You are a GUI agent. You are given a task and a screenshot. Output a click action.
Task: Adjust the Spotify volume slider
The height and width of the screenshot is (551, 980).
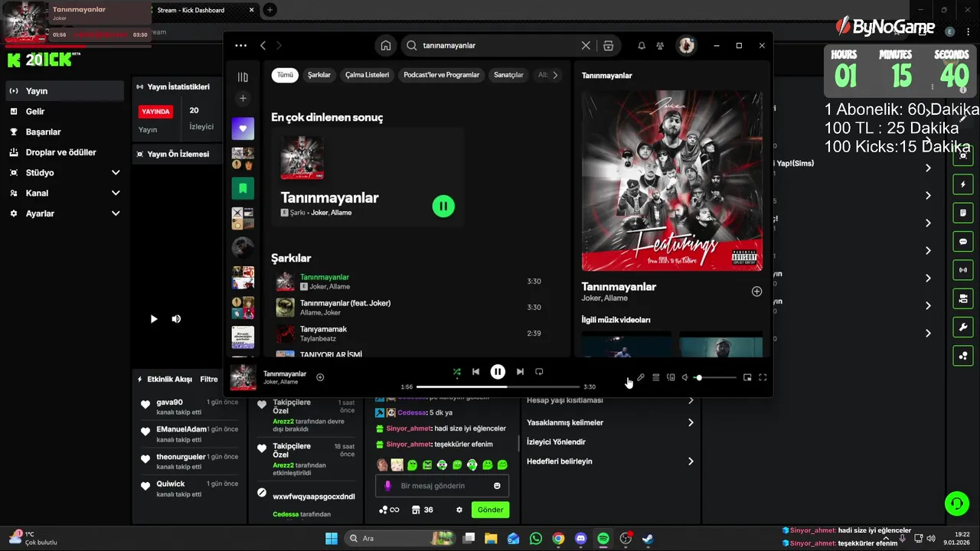[715, 377]
